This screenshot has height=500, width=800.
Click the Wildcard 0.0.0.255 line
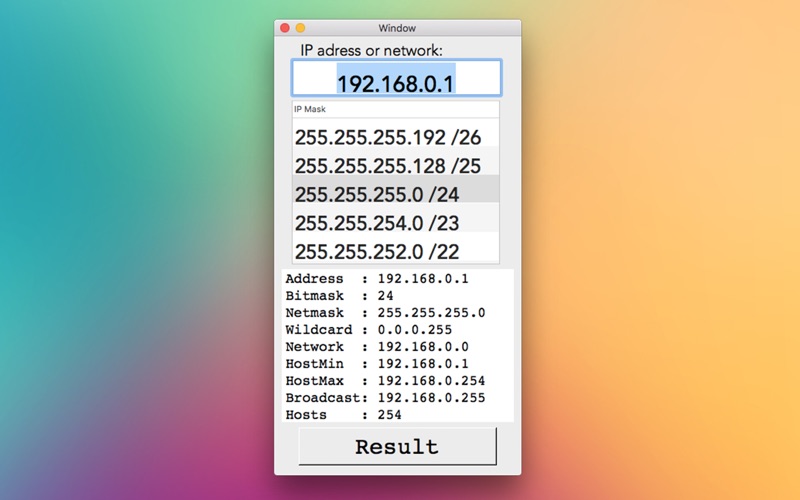coord(368,330)
